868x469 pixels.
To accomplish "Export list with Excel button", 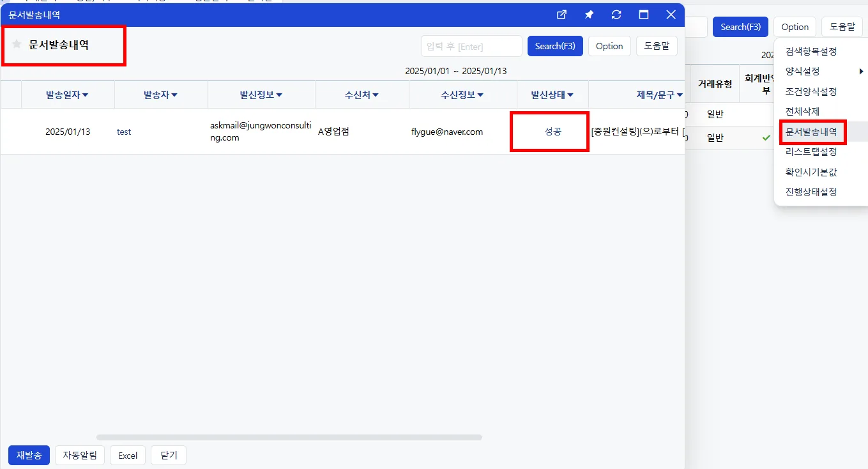I will click(128, 456).
